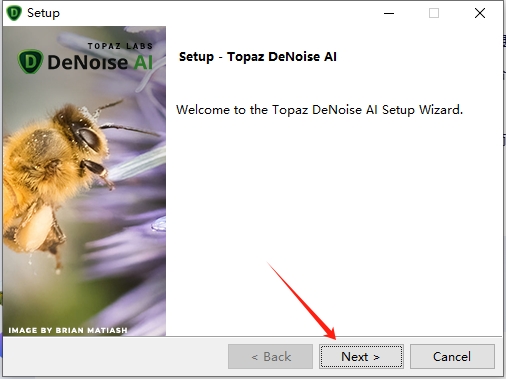Image resolution: width=506 pixels, height=379 pixels.
Task: Click the "Welcome to the Topaz DeNoise AI Setup Wizard." text
Action: click(x=319, y=110)
